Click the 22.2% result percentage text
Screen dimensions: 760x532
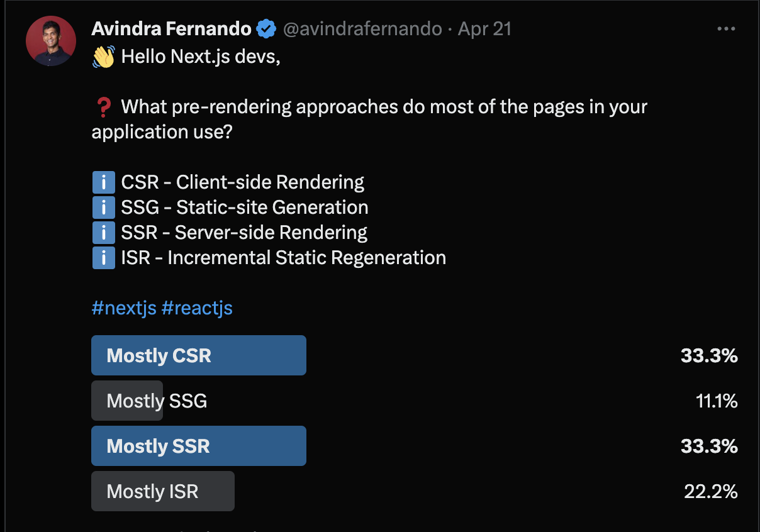711,492
